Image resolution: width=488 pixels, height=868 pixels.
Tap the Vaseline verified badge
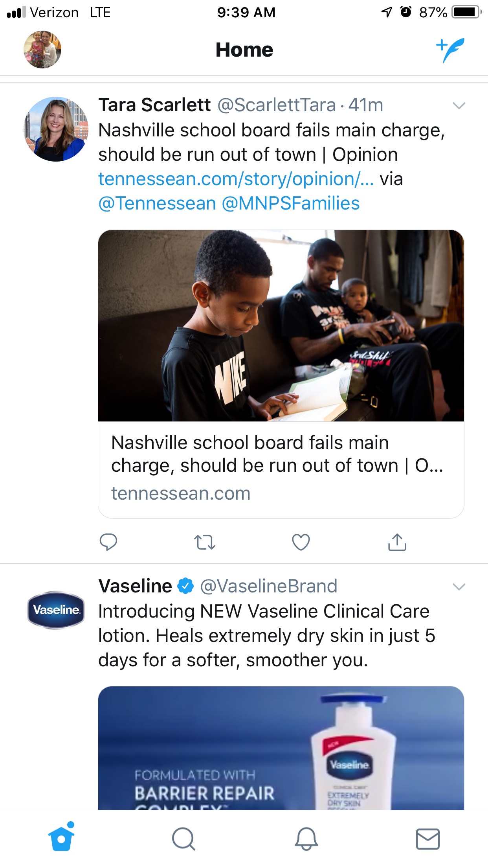185,586
